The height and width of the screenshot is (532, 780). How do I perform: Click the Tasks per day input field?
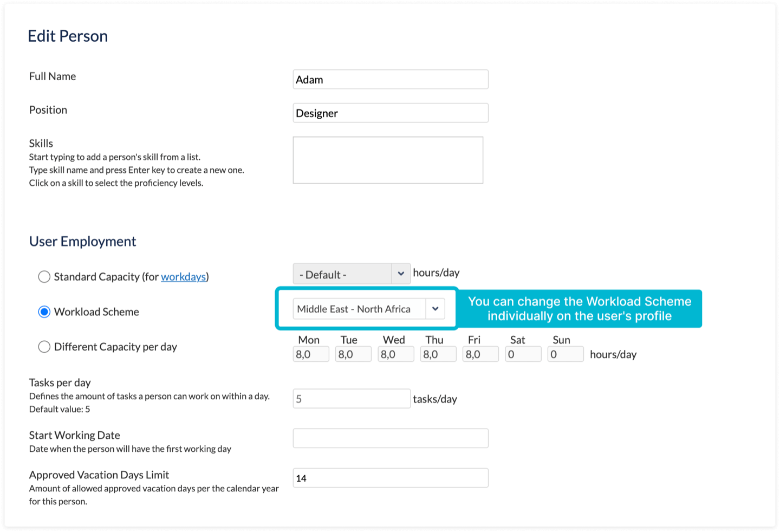coord(351,399)
